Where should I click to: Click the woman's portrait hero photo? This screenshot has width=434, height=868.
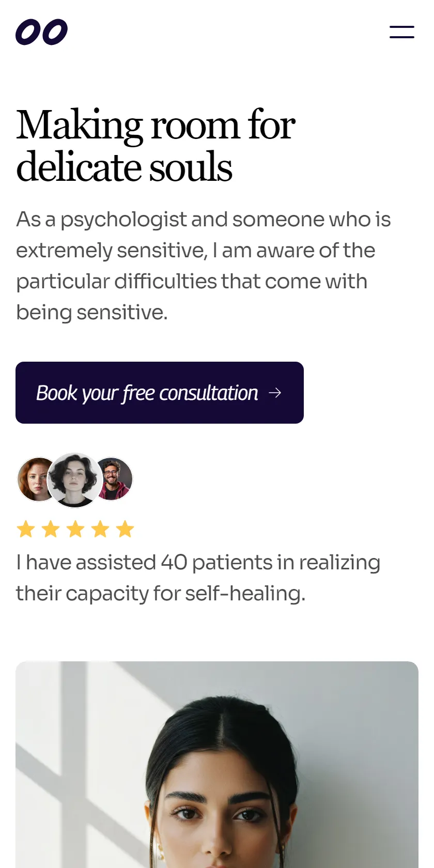(x=217, y=765)
